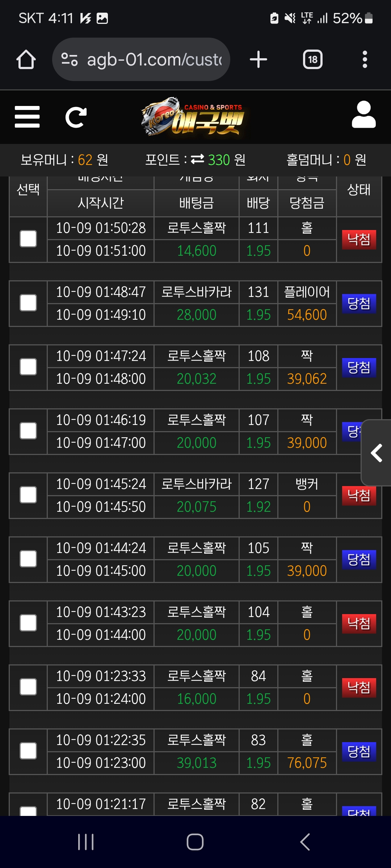The width and height of the screenshot is (391, 868).
Task: Expand the side panel with left chevron
Action: coord(377,453)
